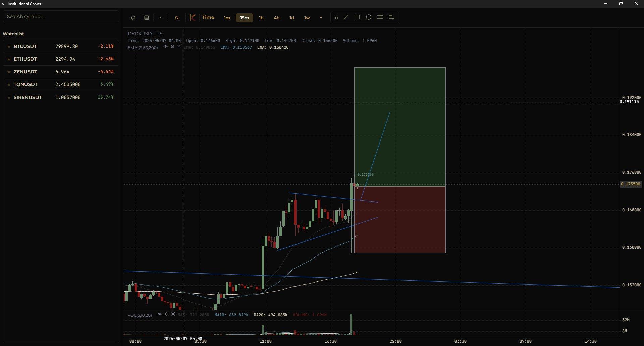Toggle the star next to ZENUSDT
This screenshot has width=644, height=346.
coord(9,72)
